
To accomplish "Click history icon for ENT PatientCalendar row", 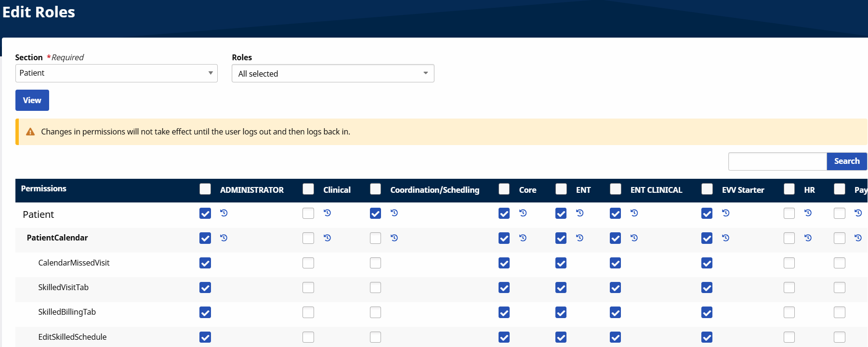I will (x=580, y=238).
